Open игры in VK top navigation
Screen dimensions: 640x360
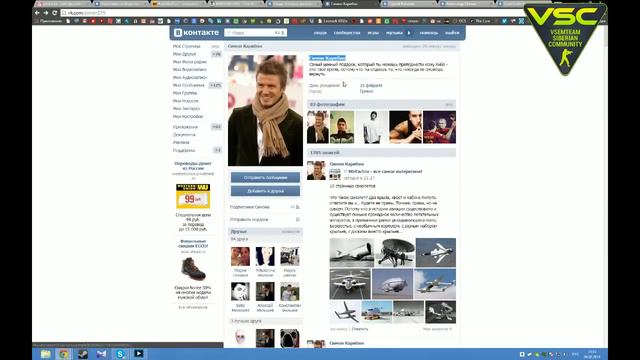coord(373,33)
